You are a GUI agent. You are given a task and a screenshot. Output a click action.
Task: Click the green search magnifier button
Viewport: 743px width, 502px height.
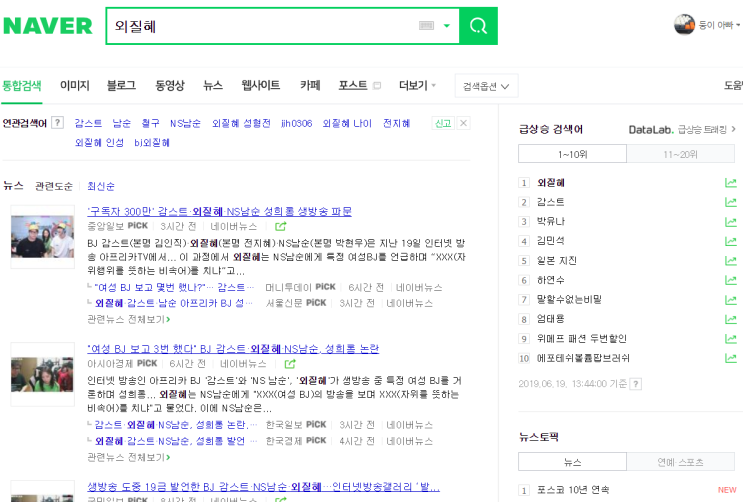(478, 26)
